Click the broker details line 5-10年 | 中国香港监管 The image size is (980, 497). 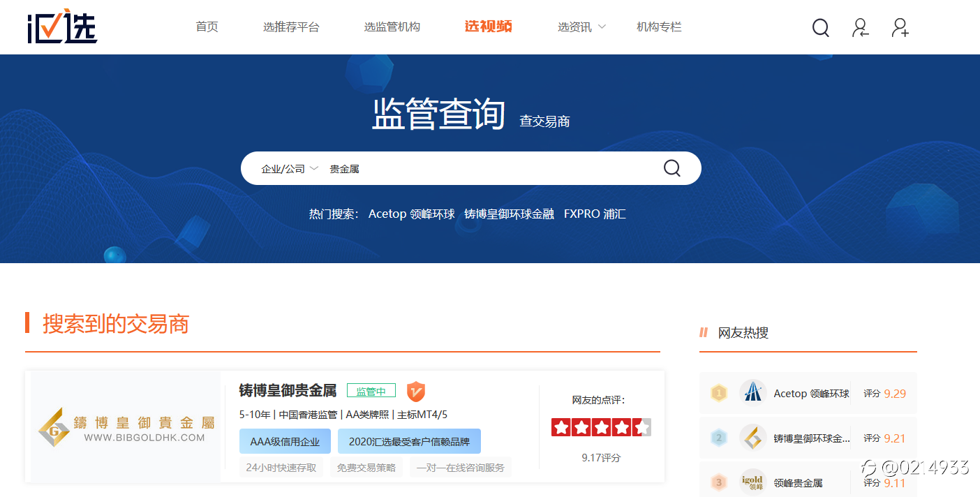click(343, 414)
